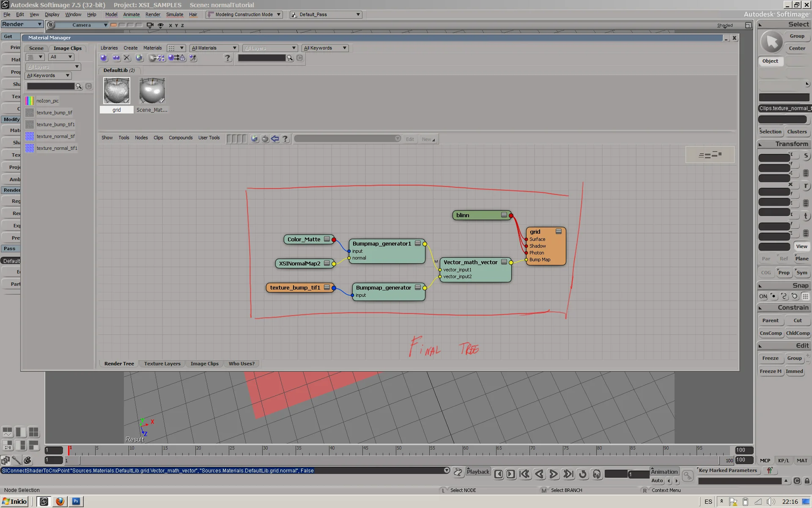Open Photoshop from the taskbar
Viewport: 812px width, 508px height.
tap(76, 502)
